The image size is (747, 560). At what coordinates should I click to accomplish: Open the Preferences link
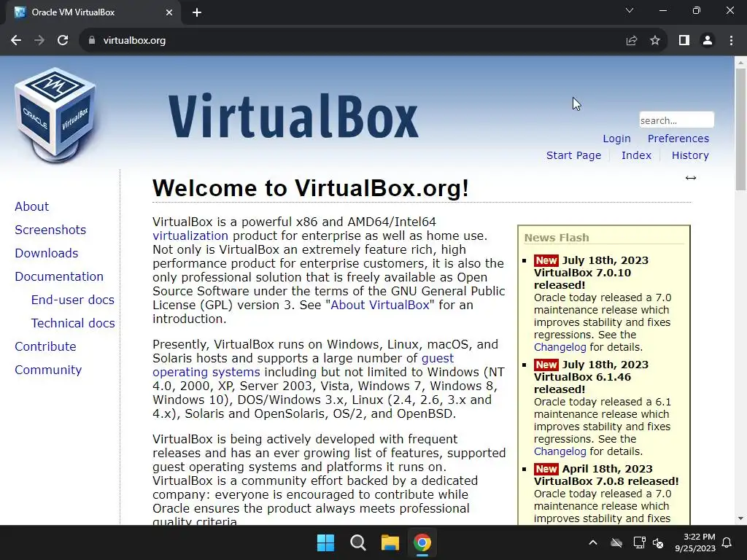click(x=678, y=139)
